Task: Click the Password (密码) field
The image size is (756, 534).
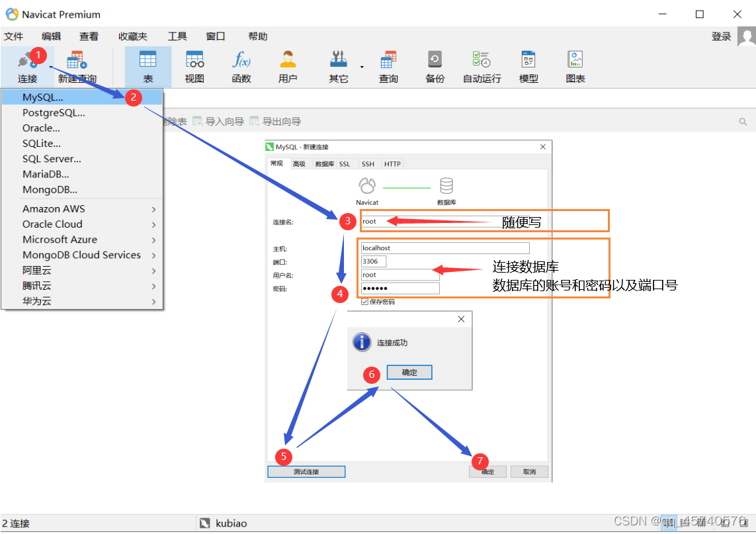Action: tap(400, 289)
